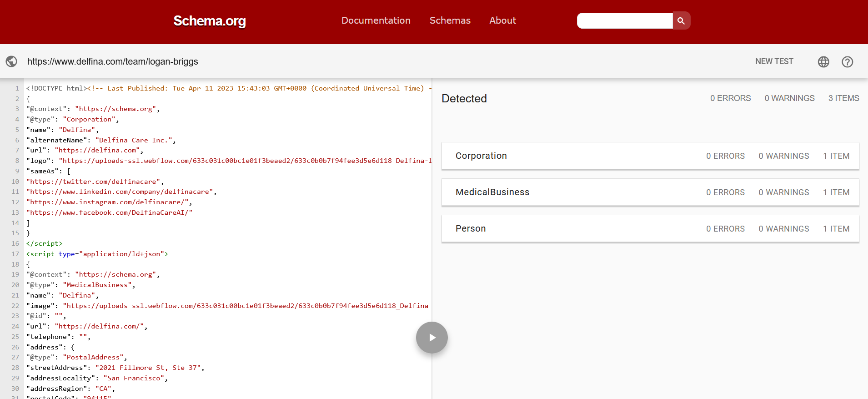Click the script type application/ld+json line
The height and width of the screenshot is (399, 868).
(97, 254)
